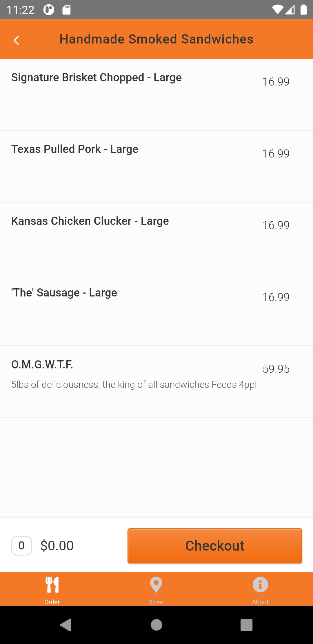The width and height of the screenshot is (313, 644).
Task: Tap the 59.95 price
Action: click(276, 369)
